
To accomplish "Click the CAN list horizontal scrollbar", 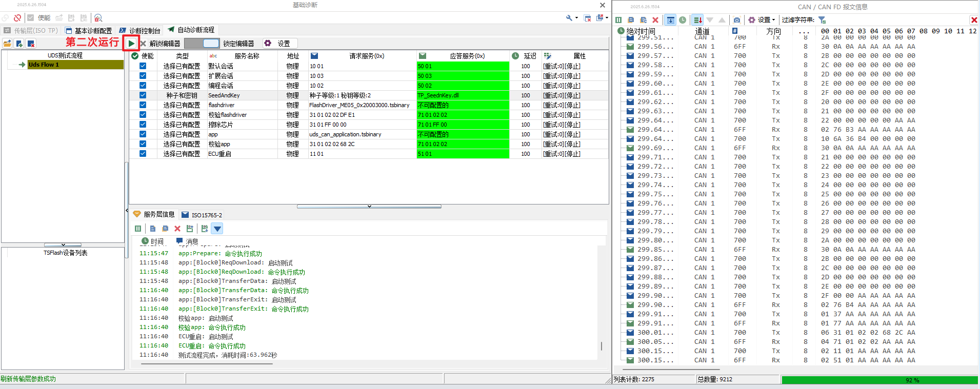I will pos(671,368).
